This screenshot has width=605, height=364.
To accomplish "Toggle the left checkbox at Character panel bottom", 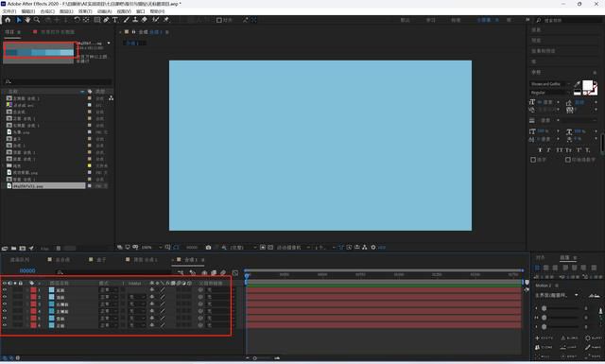I will click(x=533, y=160).
